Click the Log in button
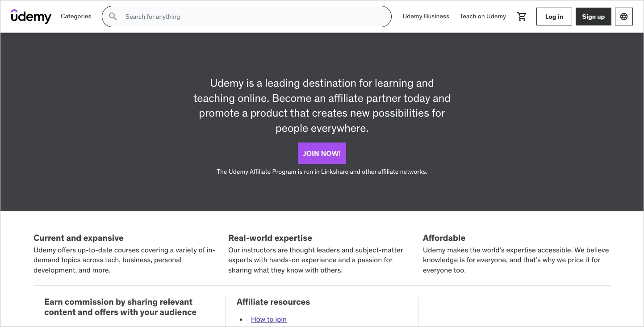The width and height of the screenshot is (644, 327). click(x=554, y=16)
